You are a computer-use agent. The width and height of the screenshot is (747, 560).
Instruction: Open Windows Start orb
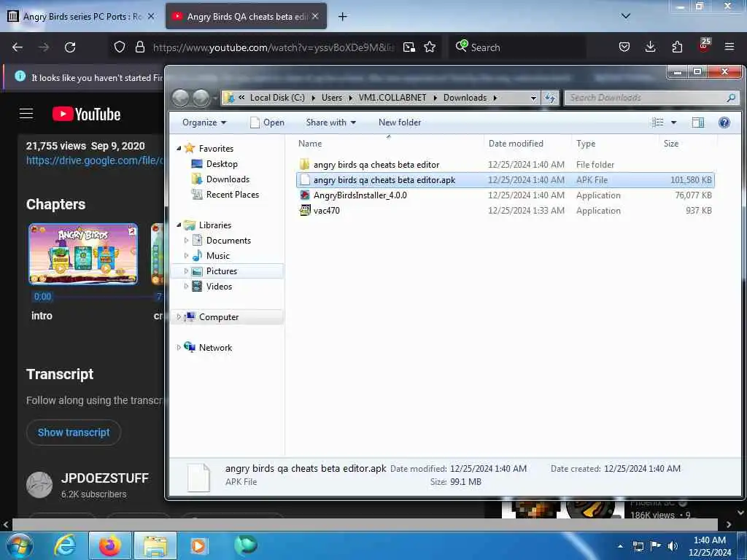(20, 545)
